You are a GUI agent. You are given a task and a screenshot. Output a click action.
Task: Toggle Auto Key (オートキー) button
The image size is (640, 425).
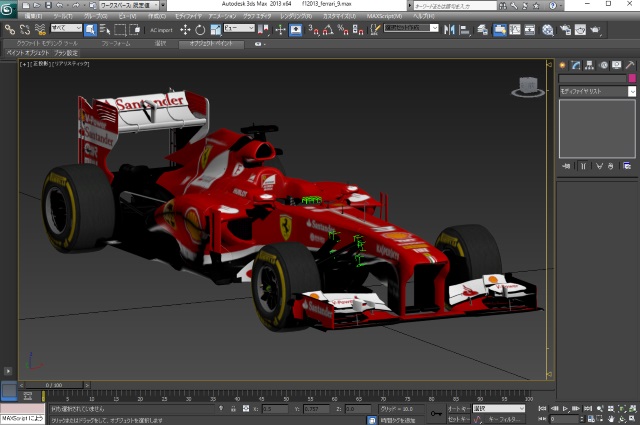[459, 409]
